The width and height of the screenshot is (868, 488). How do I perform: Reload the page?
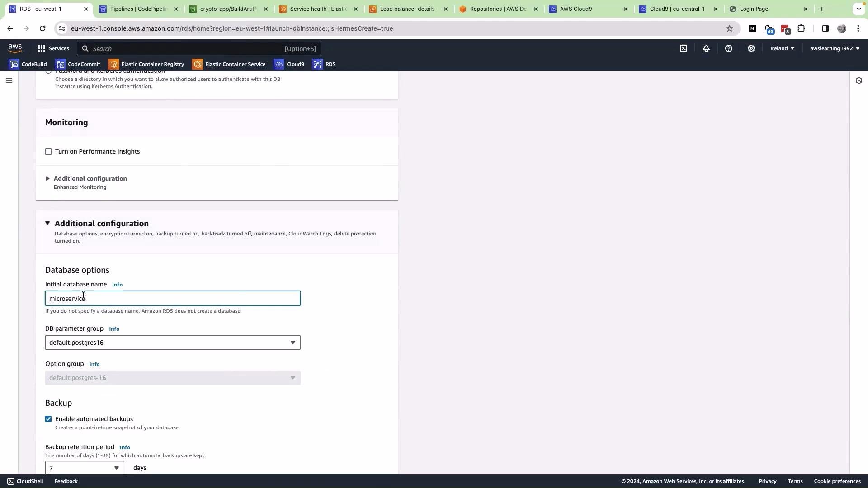tap(42, 28)
